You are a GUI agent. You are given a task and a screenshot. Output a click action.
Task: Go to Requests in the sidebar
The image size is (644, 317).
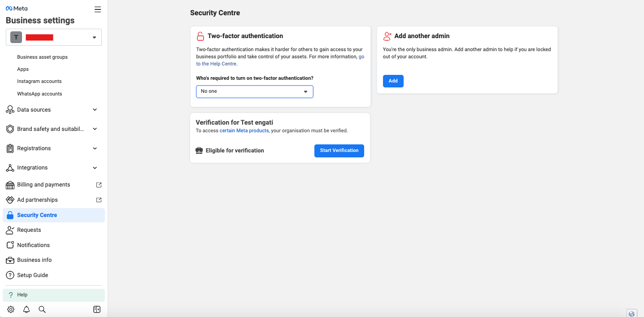tap(29, 230)
